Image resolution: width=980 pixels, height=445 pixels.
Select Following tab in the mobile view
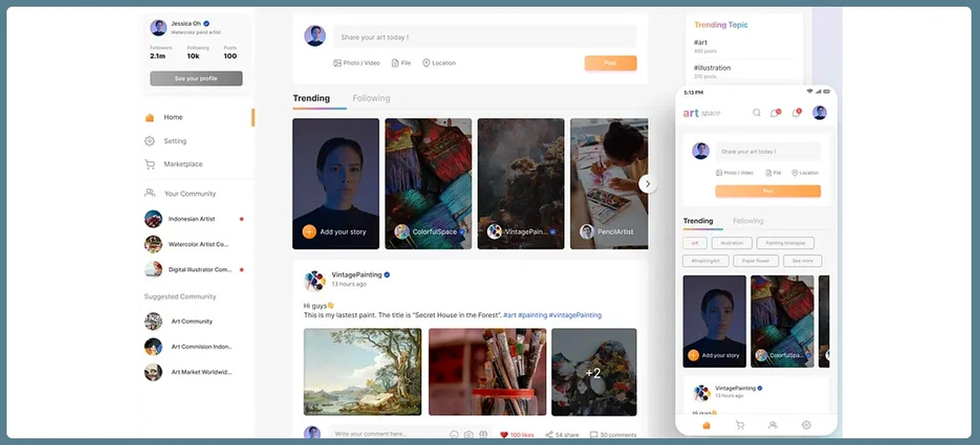tap(748, 221)
